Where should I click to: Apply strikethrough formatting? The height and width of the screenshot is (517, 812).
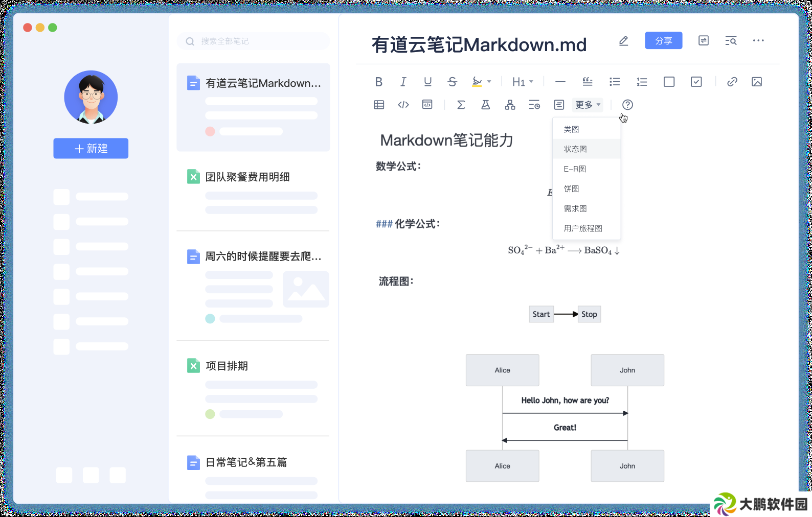[452, 82]
